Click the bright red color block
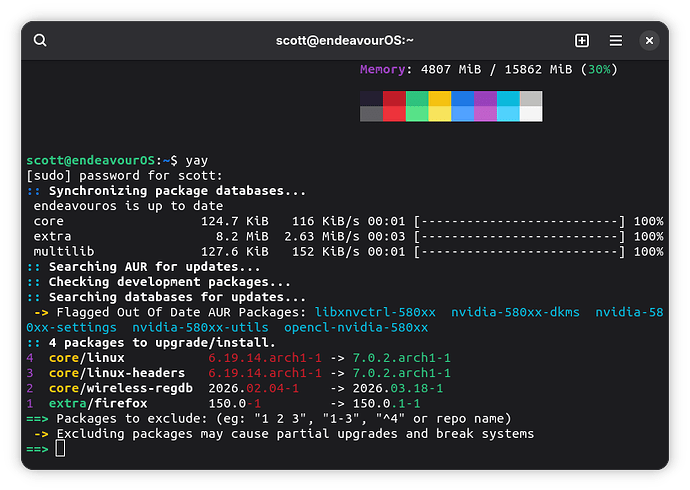 [394, 113]
